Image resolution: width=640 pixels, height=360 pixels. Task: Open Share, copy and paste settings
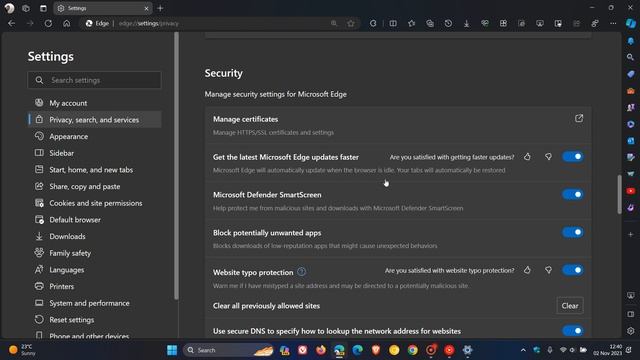94,187
